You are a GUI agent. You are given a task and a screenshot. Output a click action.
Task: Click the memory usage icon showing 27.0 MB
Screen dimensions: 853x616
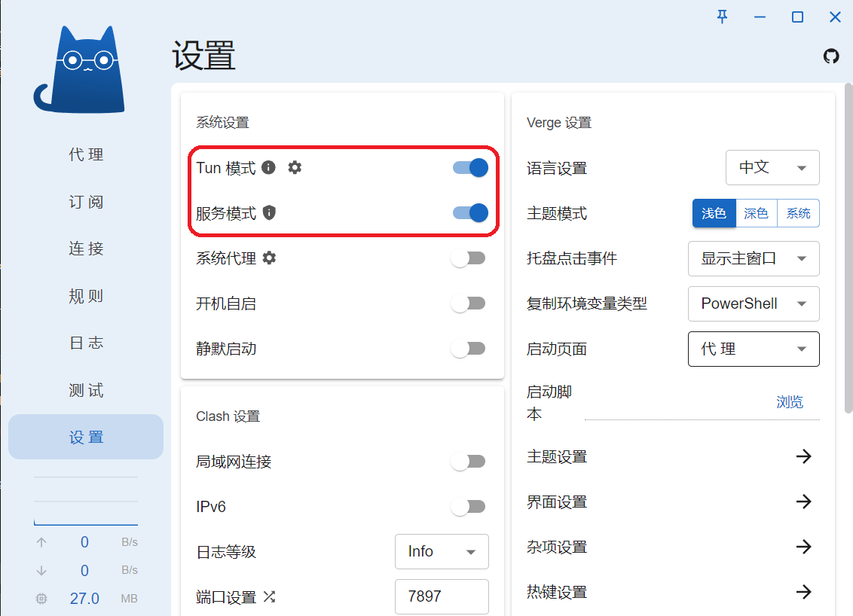point(41,599)
